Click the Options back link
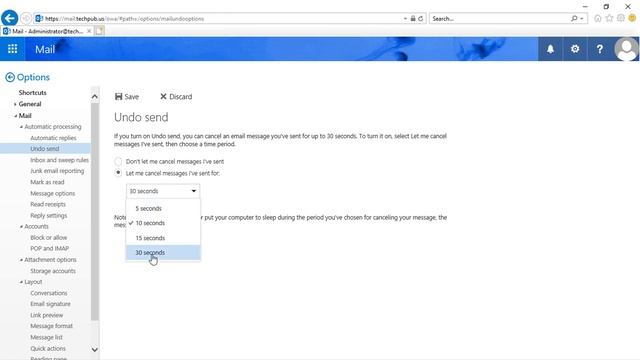This screenshot has height=360, width=640. tap(33, 77)
